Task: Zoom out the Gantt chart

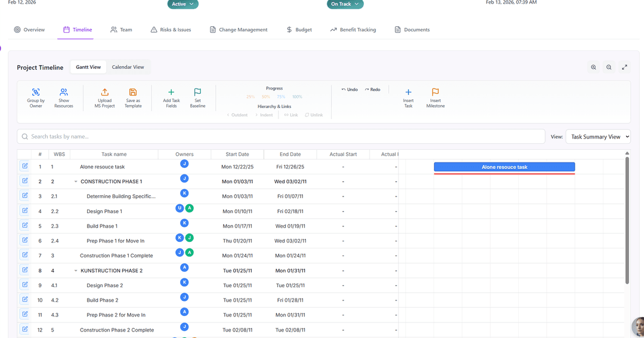Action: pyautogui.click(x=609, y=67)
